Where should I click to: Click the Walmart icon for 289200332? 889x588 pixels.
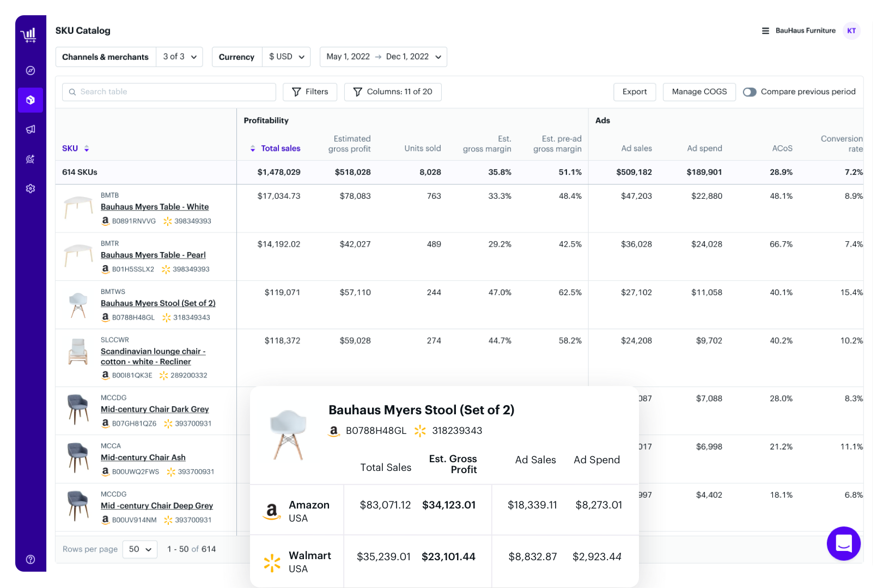pyautogui.click(x=163, y=375)
